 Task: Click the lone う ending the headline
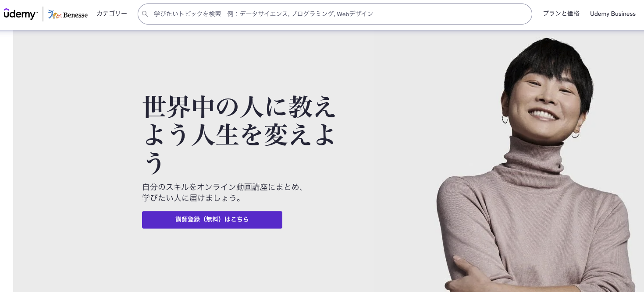pyautogui.click(x=154, y=163)
